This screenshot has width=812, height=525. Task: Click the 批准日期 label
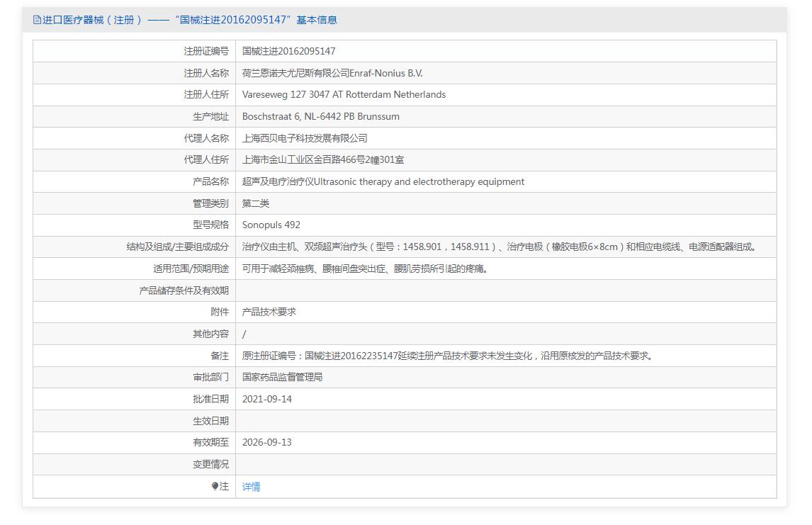tap(210, 399)
